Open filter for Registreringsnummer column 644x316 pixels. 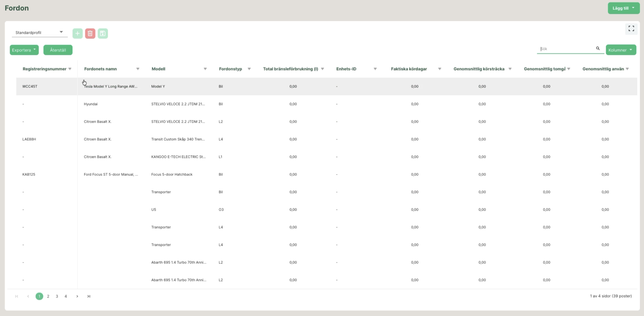[x=70, y=69]
